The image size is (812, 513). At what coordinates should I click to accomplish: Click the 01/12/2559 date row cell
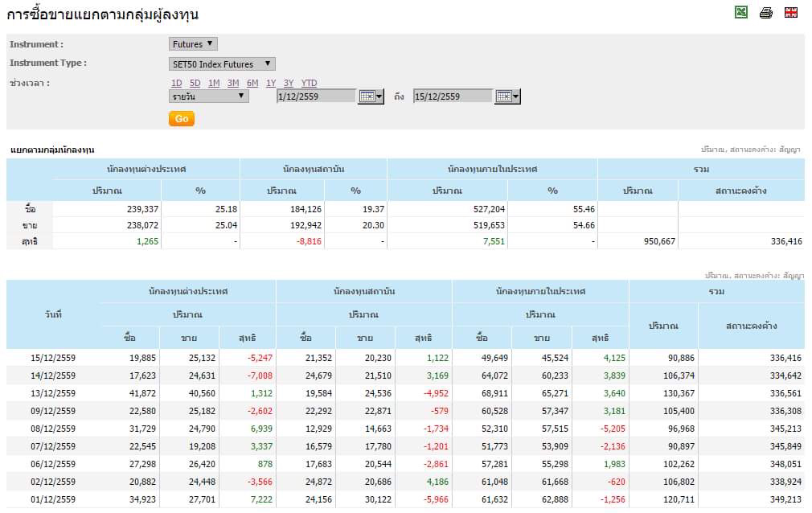[x=53, y=499]
